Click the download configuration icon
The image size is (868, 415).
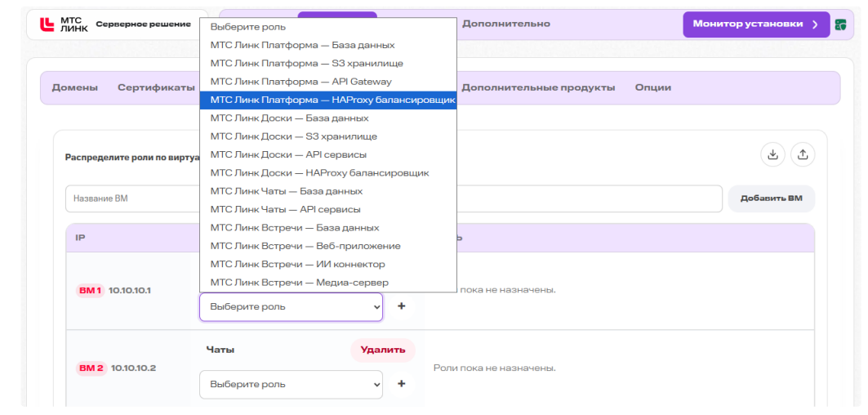point(772,154)
